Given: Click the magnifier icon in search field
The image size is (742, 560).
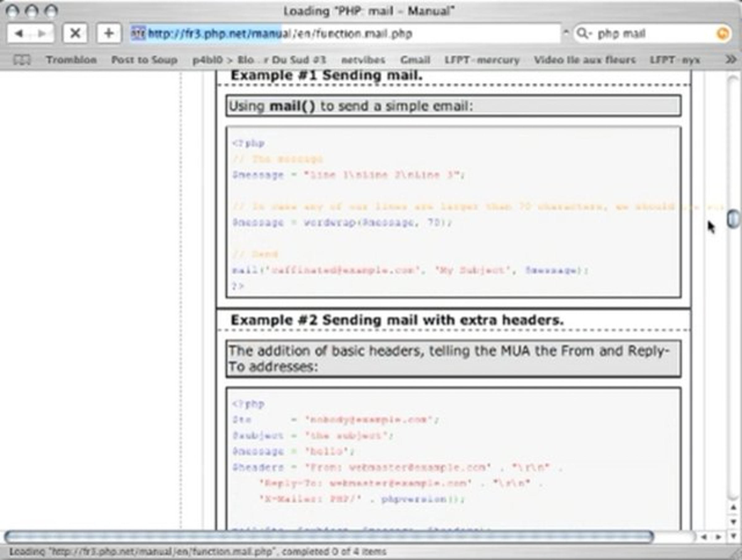Looking at the screenshot, I should point(584,34).
